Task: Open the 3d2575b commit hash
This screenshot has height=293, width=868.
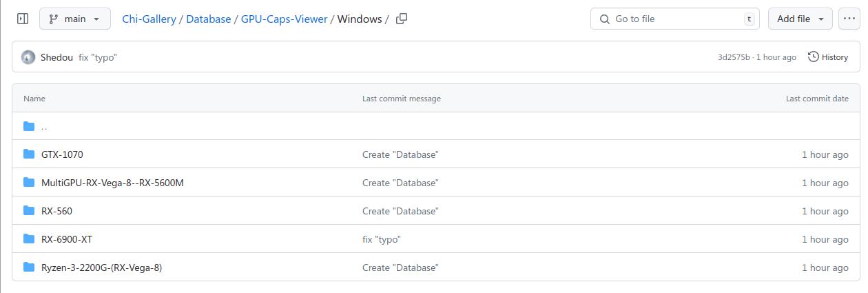Action: coord(733,57)
